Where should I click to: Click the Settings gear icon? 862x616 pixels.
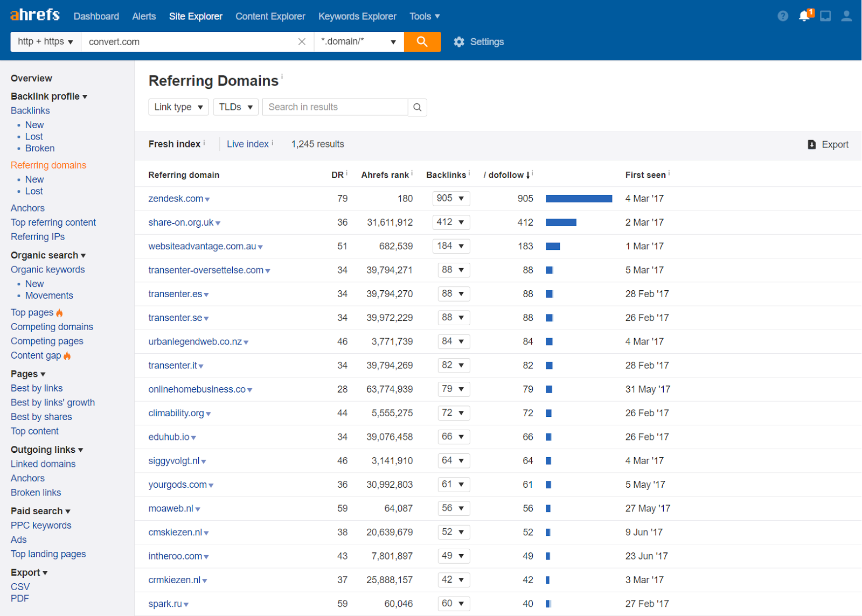click(459, 42)
